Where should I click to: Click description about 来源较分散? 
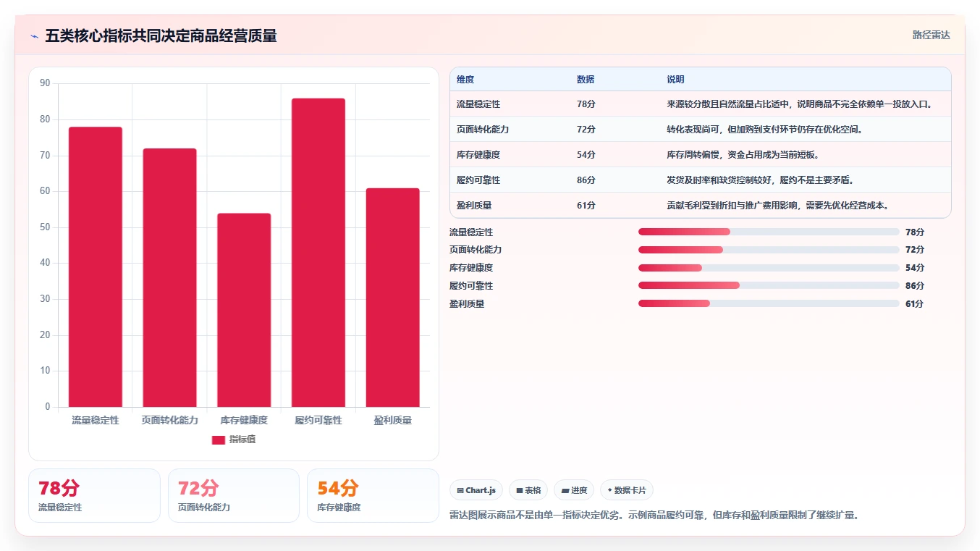[800, 104]
